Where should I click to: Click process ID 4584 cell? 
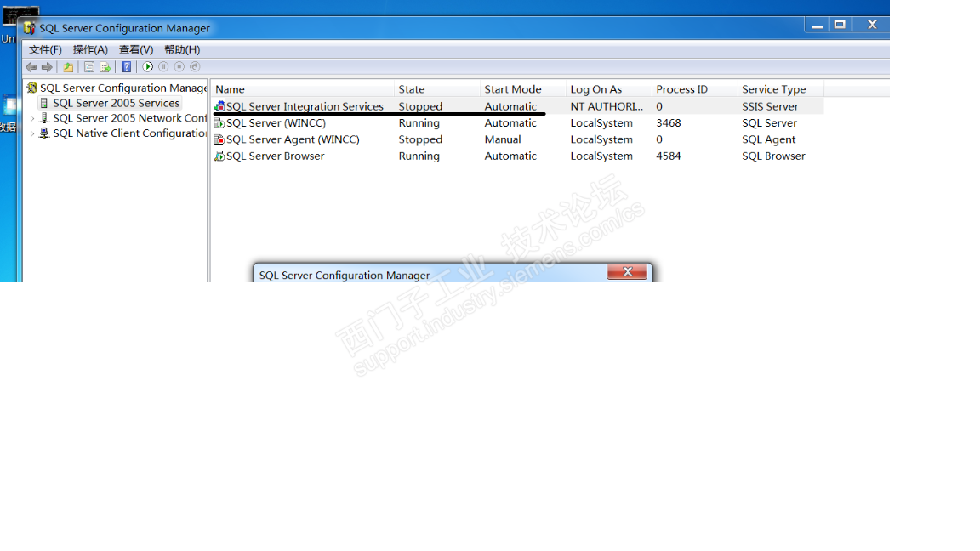click(668, 156)
